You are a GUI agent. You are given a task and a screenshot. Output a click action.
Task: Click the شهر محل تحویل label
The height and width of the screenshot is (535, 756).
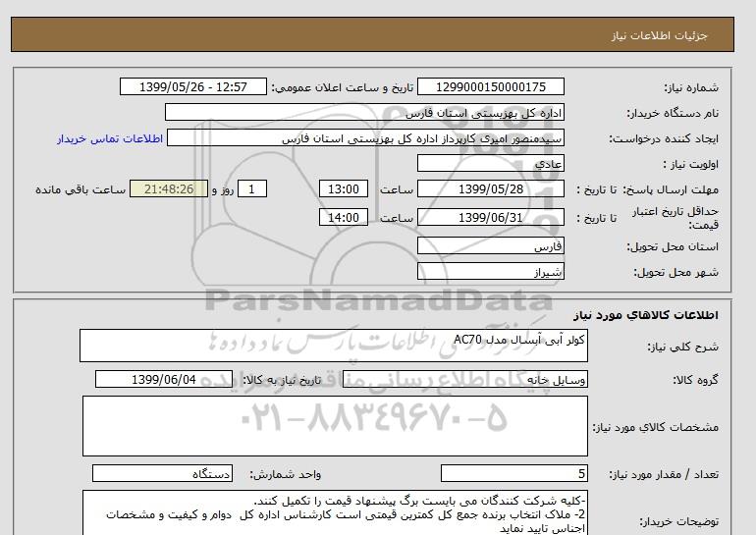(x=675, y=272)
